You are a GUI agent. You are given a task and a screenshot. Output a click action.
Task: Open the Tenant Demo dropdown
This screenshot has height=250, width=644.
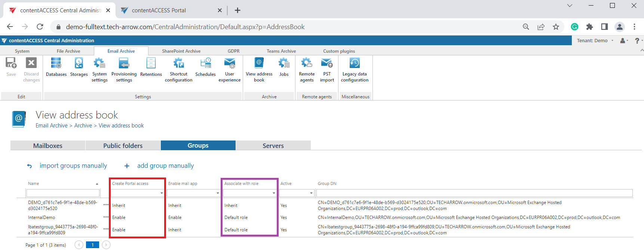tap(595, 41)
